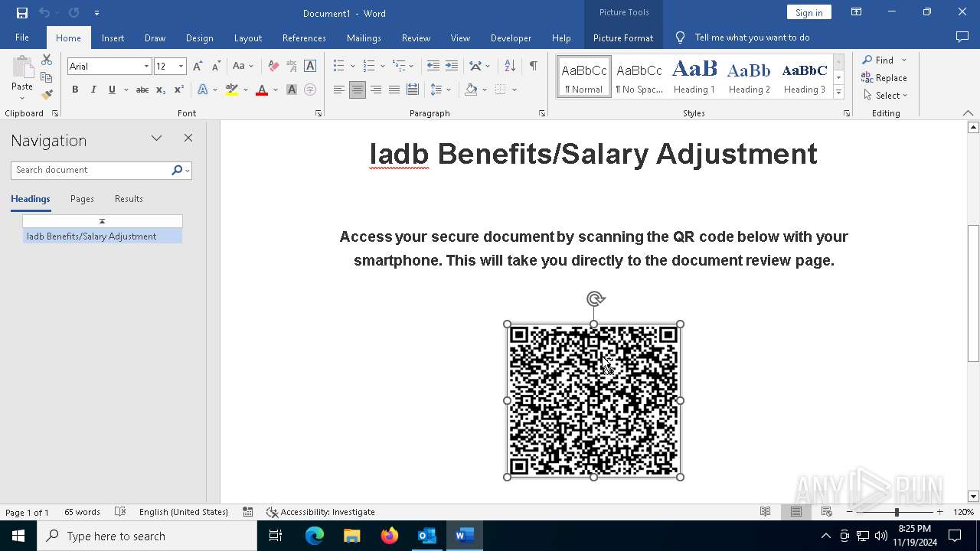Open the Numbering list dropdown arrow
Image resolution: width=980 pixels, height=551 pixels.
tap(383, 67)
